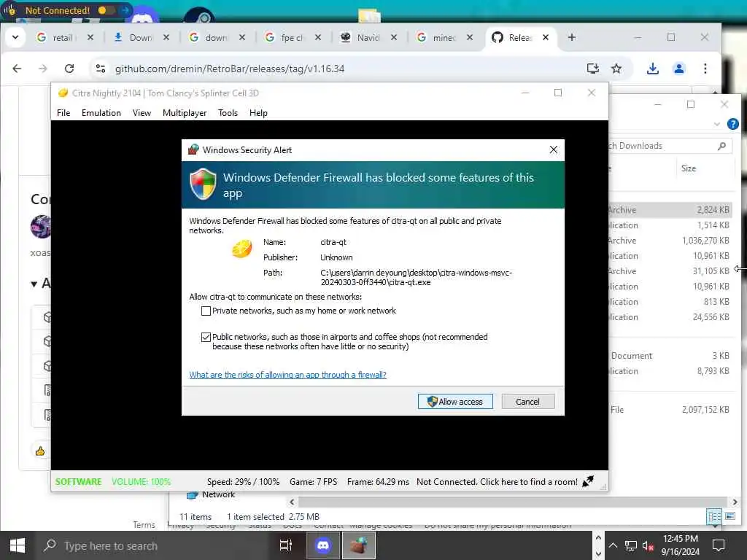747x560 pixels.
Task: Click the thumbs up reaction on GitHub
Action: (x=40, y=451)
